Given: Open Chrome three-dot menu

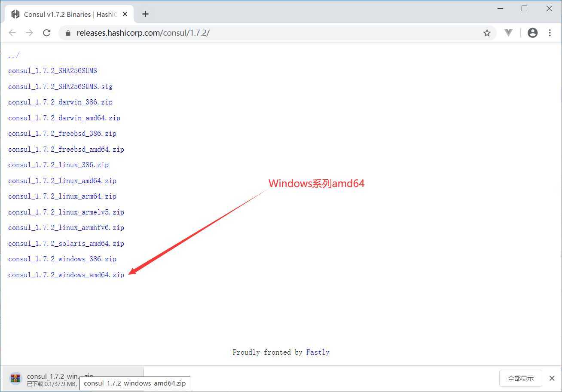Looking at the screenshot, I should tap(550, 33).
